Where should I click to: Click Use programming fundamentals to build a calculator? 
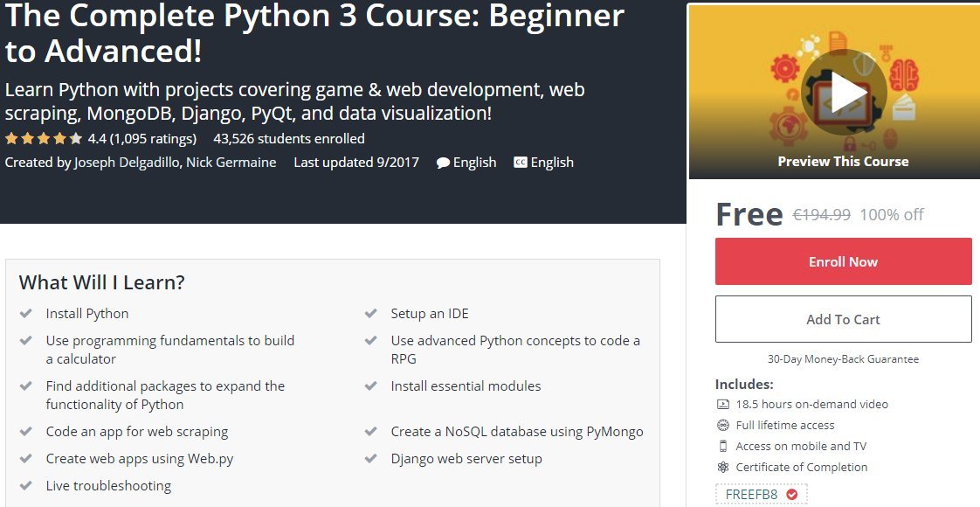(170, 350)
